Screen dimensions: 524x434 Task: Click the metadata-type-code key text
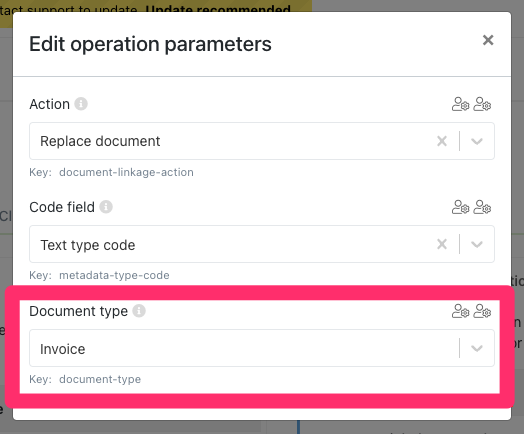click(114, 275)
